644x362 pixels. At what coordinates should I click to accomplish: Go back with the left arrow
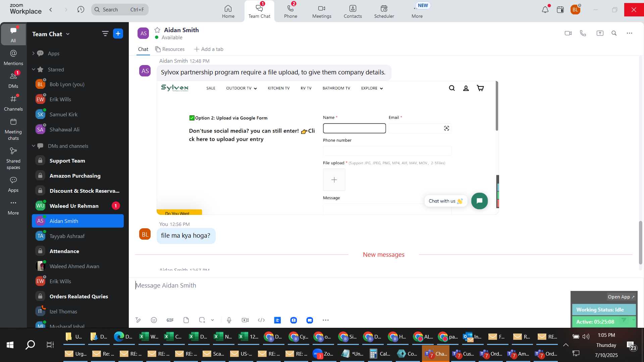(51, 10)
